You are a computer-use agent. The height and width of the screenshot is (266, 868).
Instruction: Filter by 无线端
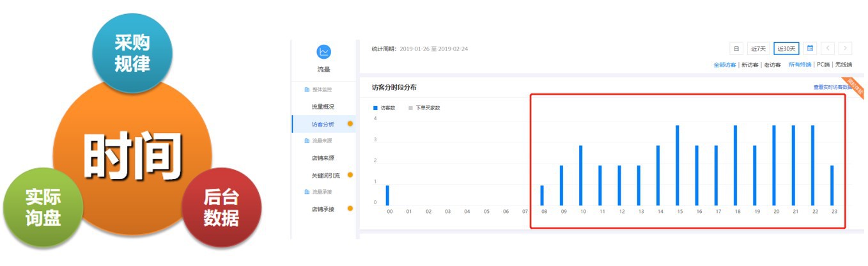[843, 65]
